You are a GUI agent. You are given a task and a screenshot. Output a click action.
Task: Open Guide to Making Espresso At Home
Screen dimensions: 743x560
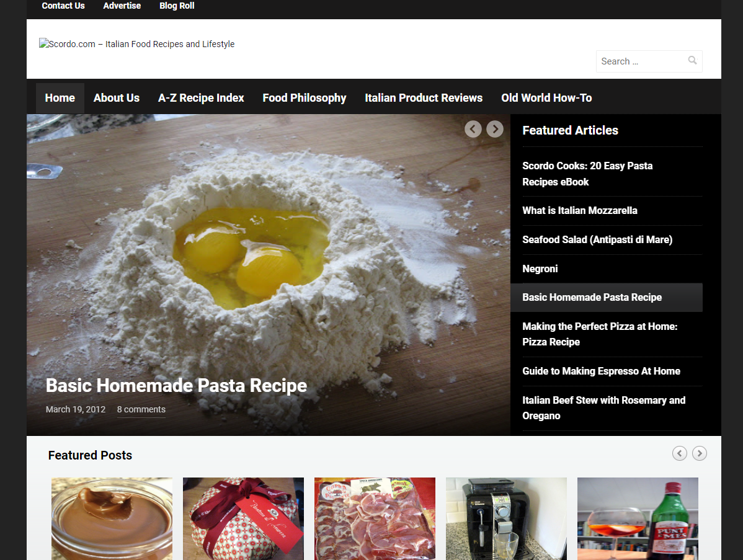click(601, 371)
